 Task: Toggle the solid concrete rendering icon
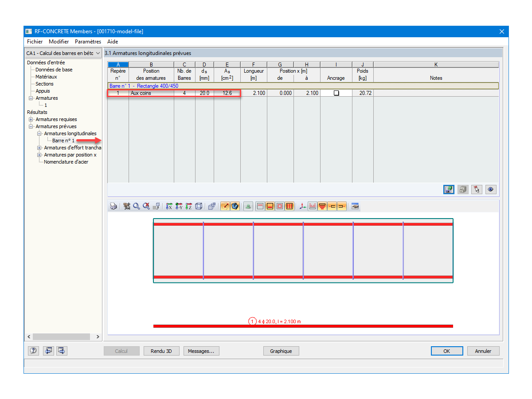click(x=235, y=206)
